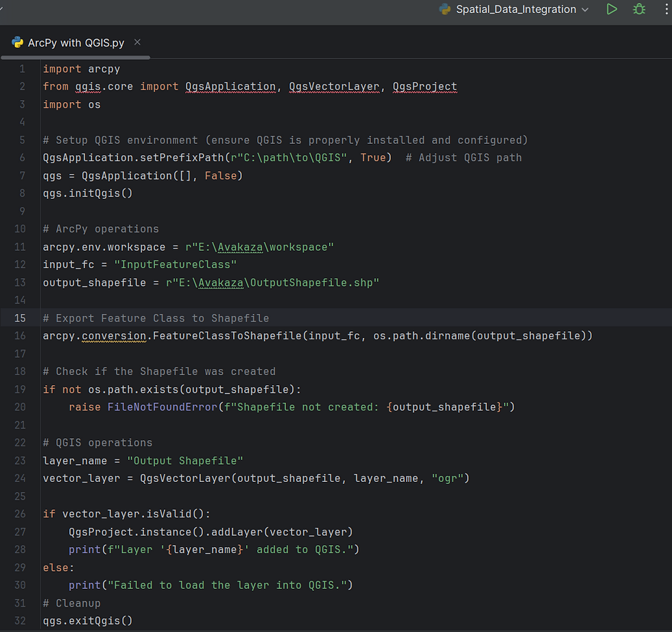The height and width of the screenshot is (632, 672).
Task: Start debugging using the bug icon
Action: point(638,10)
